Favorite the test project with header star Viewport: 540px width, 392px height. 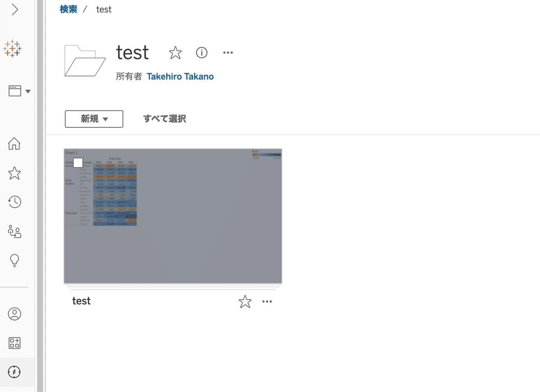(175, 53)
